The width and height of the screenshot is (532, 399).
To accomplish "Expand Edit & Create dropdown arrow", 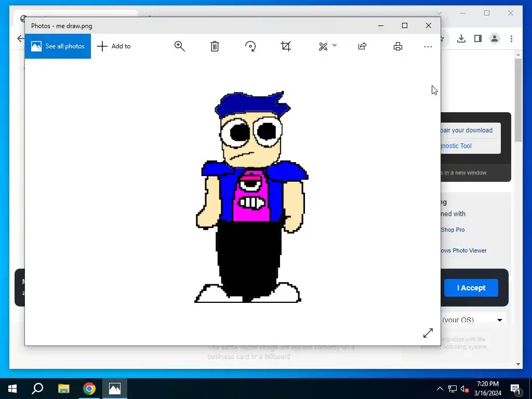I will pos(335,45).
